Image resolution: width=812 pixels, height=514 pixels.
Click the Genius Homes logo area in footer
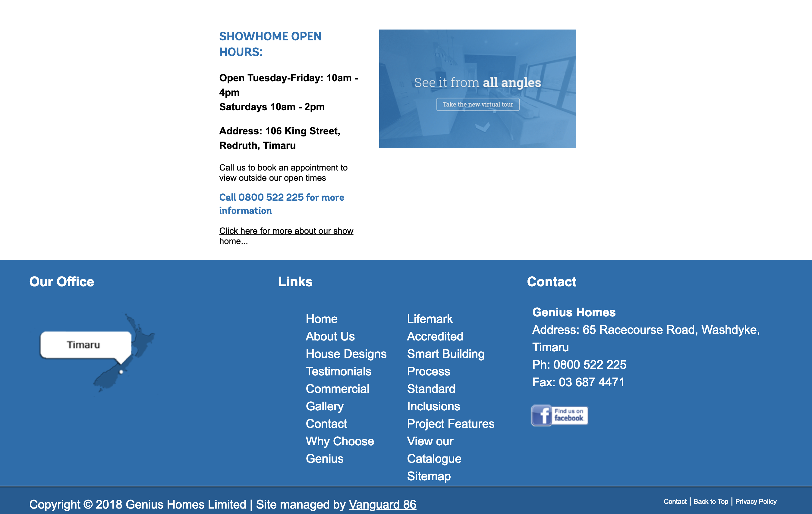[574, 312]
